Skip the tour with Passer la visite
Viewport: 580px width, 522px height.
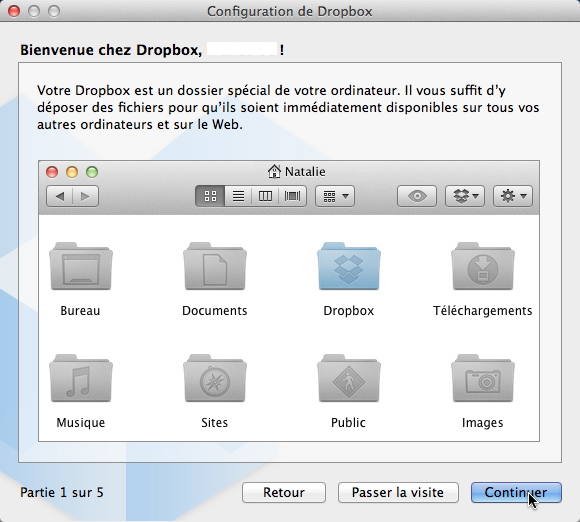point(398,492)
